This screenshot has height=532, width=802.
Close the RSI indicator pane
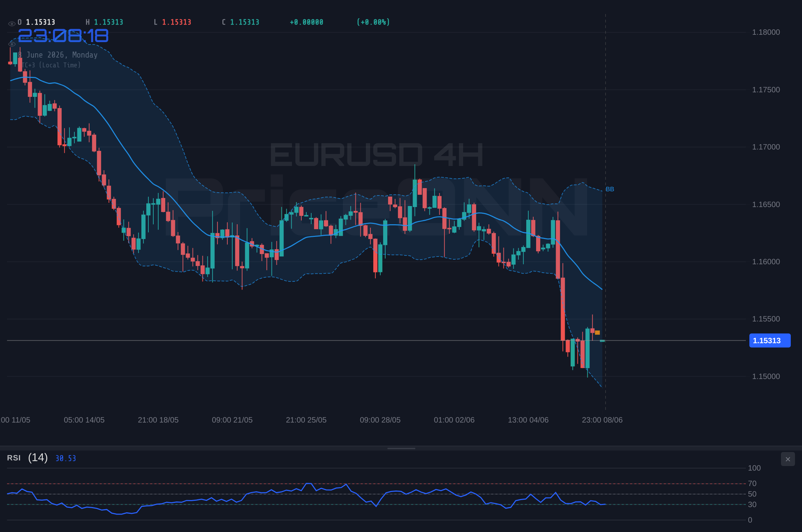(788, 459)
